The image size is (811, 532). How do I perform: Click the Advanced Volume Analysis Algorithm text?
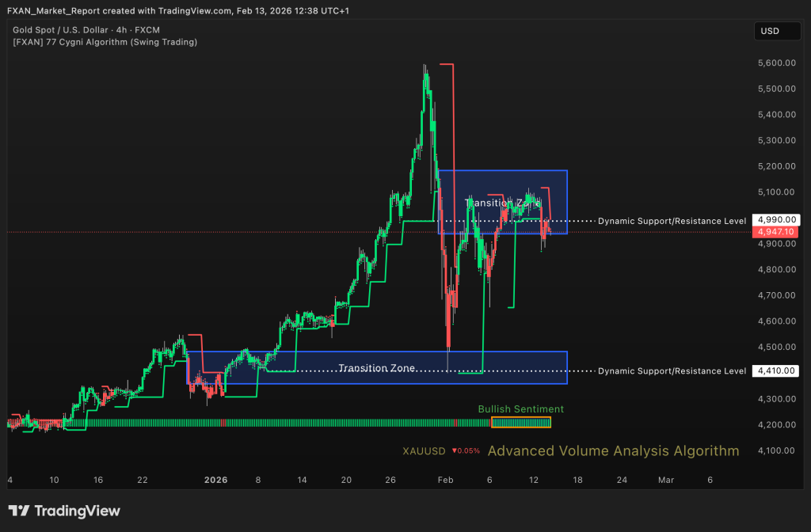pos(613,451)
